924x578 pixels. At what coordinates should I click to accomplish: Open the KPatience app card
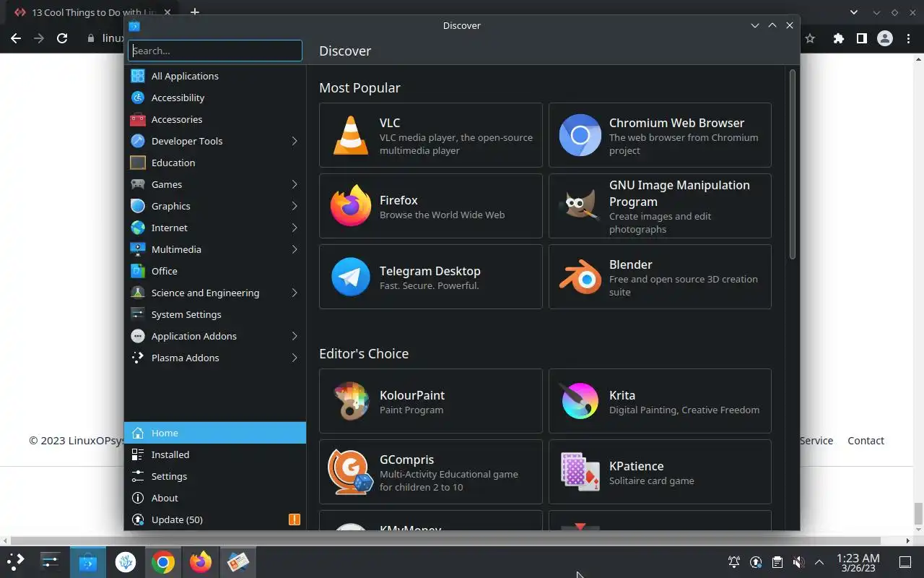point(660,472)
